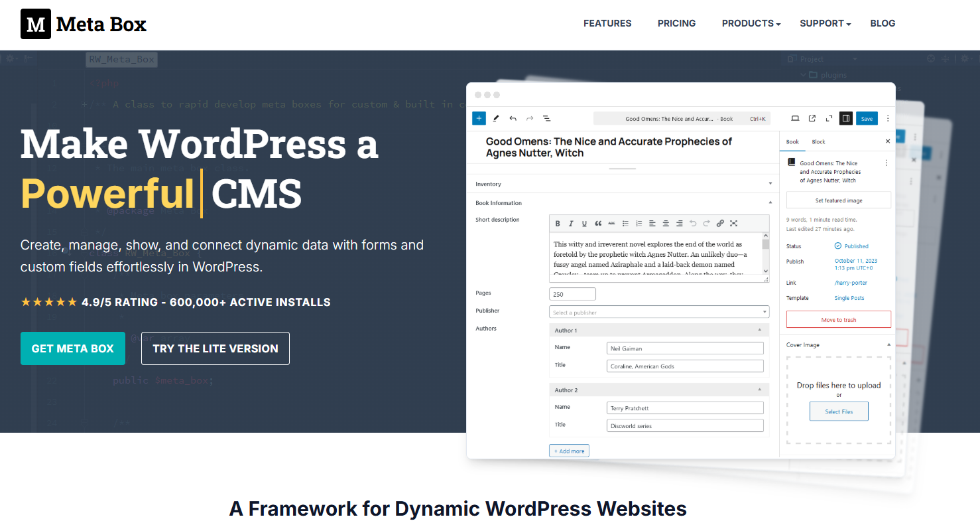Click Redo in the Short description toolbar
The width and height of the screenshot is (980, 521).
[x=707, y=223]
